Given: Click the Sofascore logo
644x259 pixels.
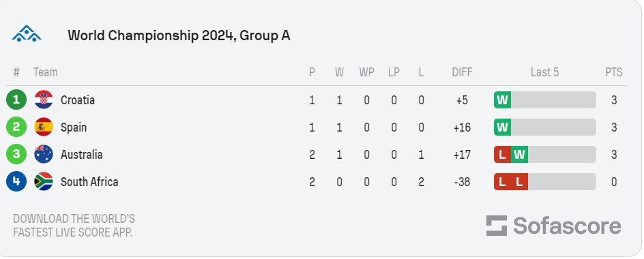Looking at the screenshot, I should (x=554, y=226).
